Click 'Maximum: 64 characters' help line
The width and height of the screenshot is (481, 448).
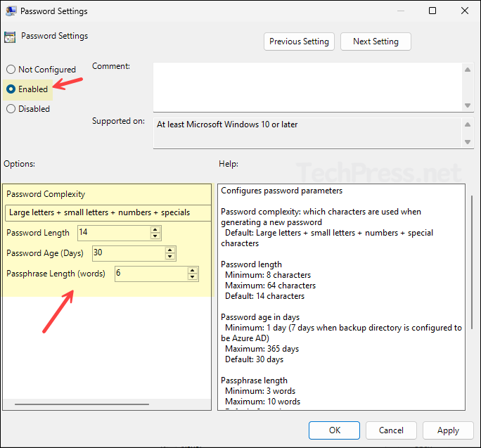270,286
